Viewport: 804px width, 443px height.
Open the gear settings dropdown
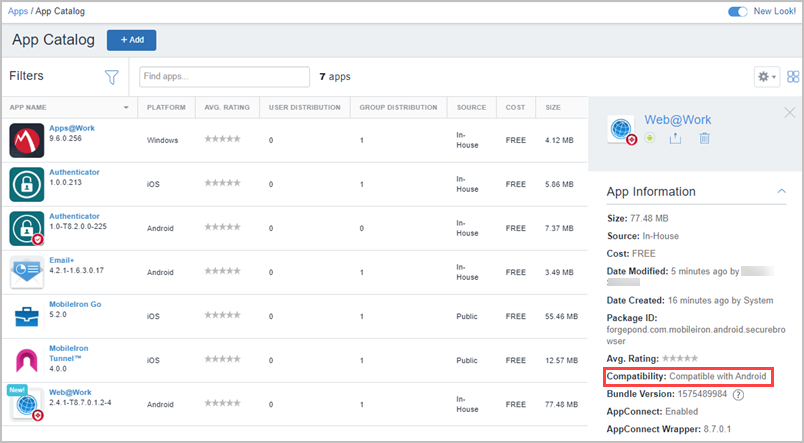[767, 77]
